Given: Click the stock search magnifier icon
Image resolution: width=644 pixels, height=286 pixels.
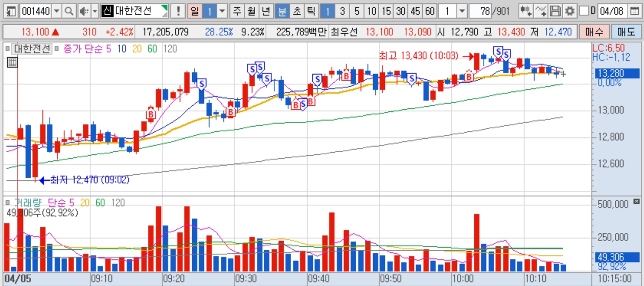Looking at the screenshot, I should pyautogui.click(x=69, y=11).
